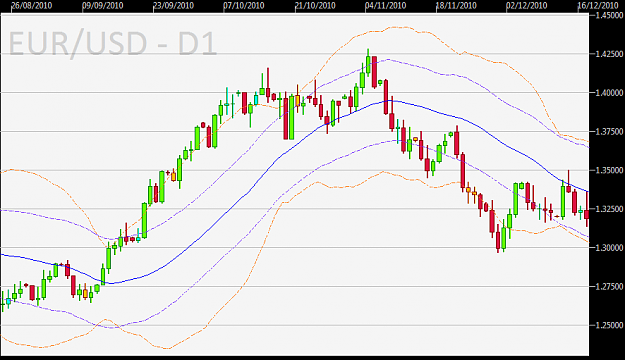
Task: Click the 07/10/2010 date label
Action: [x=244, y=6]
